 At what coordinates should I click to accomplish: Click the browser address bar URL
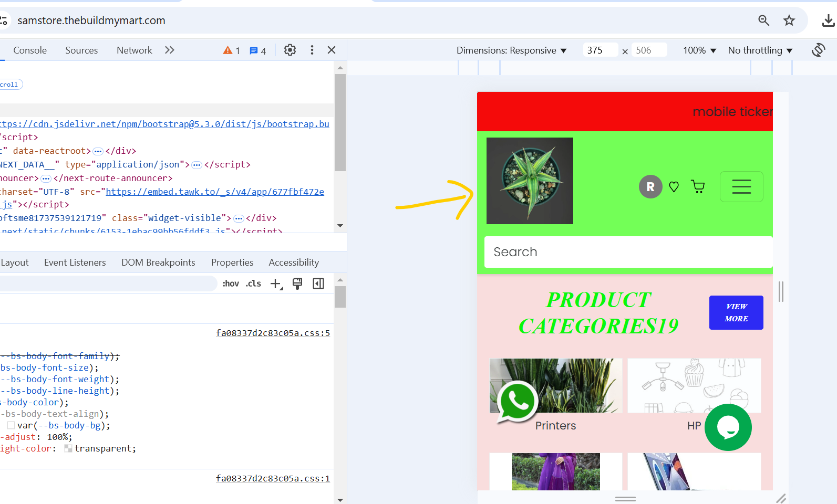click(x=91, y=20)
